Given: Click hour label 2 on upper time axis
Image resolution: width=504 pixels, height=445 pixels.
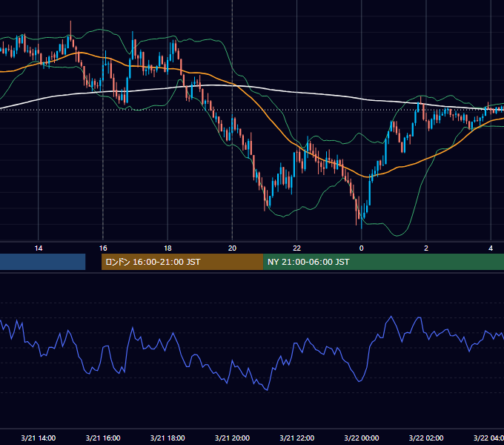Looking at the screenshot, I should point(426,248).
